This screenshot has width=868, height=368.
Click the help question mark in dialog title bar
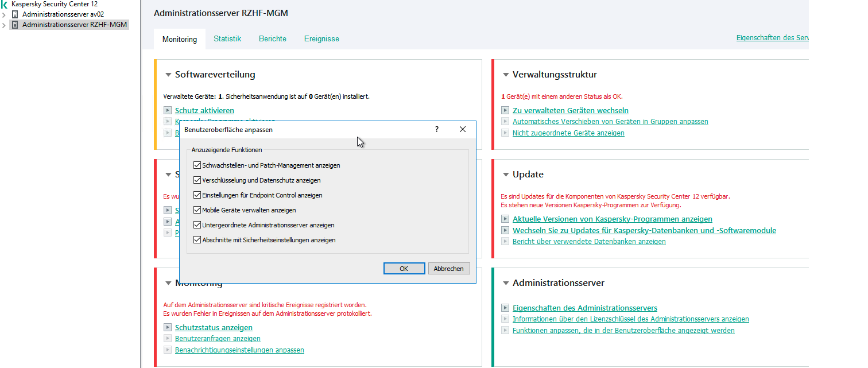tap(436, 130)
